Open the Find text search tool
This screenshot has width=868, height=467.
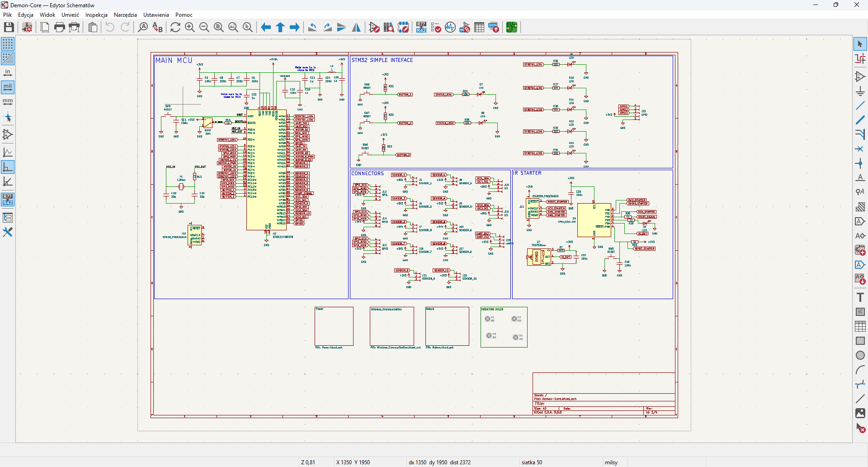pos(143,28)
